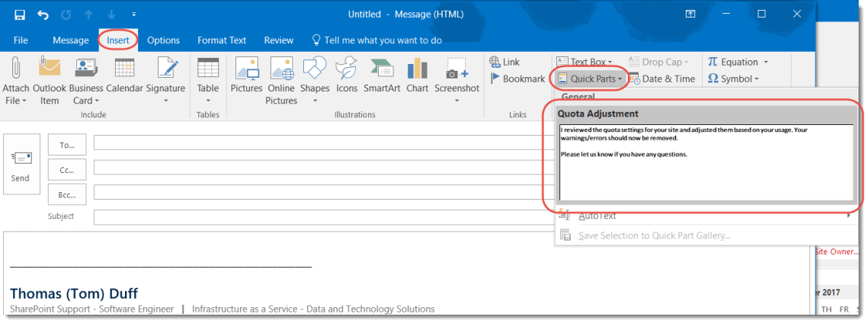The image size is (868, 324).
Task: Insert a Chart
Action: [x=418, y=76]
